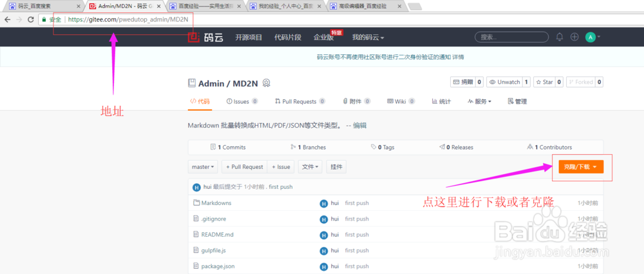This screenshot has height=274, width=644.
Task: Switch to the 码云_百度搜索 tab
Action: point(43,6)
